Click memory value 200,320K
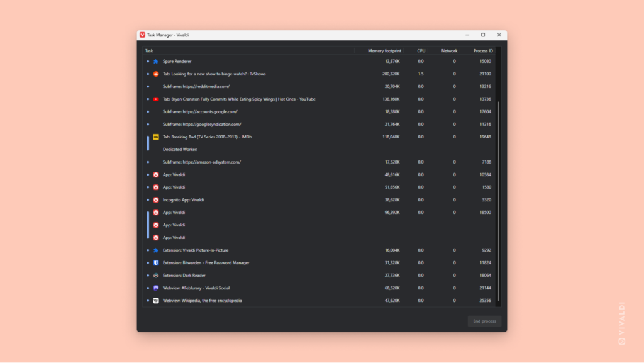This screenshot has height=363, width=644. (391, 74)
